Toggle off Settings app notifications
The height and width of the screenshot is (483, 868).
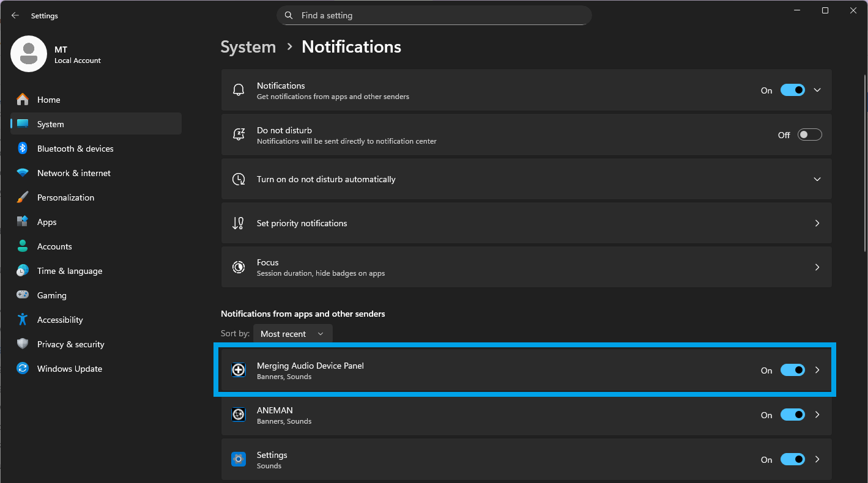pos(793,460)
